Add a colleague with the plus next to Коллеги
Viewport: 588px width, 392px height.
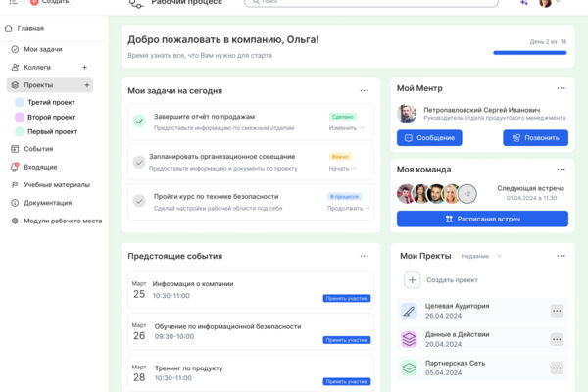coord(84,68)
